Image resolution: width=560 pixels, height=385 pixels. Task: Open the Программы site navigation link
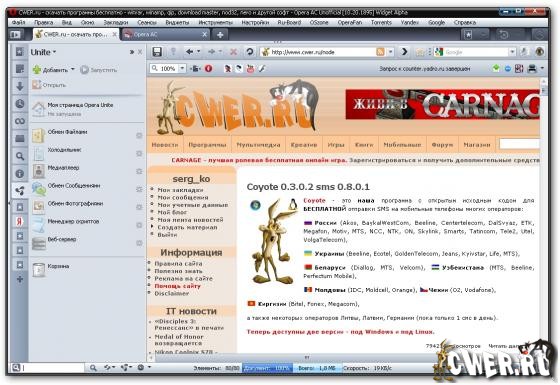pyautogui.click(x=207, y=145)
